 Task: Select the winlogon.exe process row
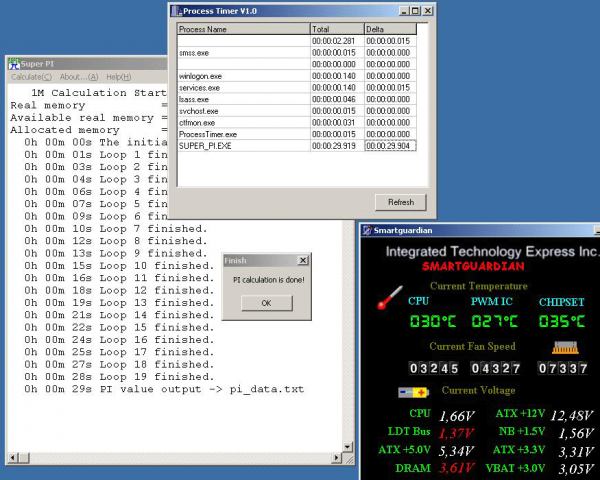point(297,76)
